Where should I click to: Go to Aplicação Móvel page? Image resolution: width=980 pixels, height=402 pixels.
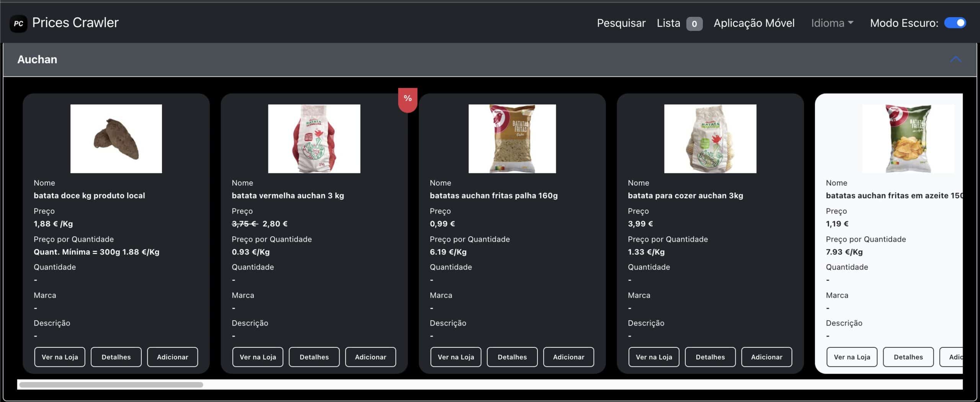[754, 23]
